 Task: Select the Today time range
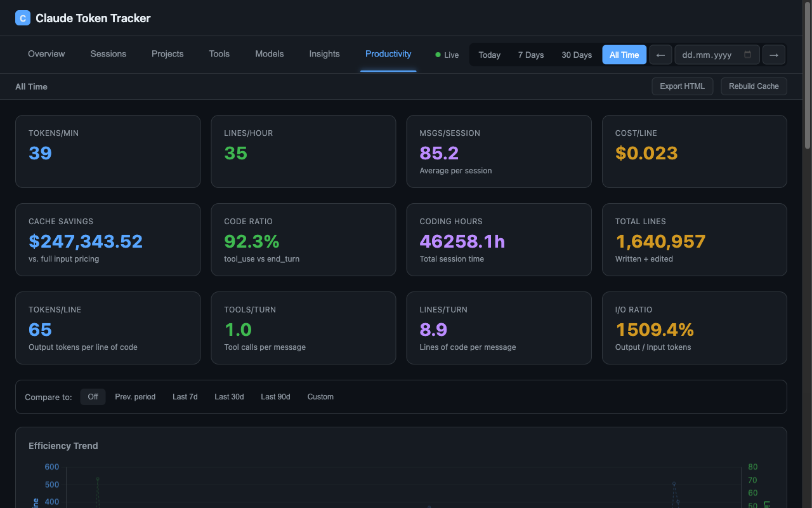[490, 55]
